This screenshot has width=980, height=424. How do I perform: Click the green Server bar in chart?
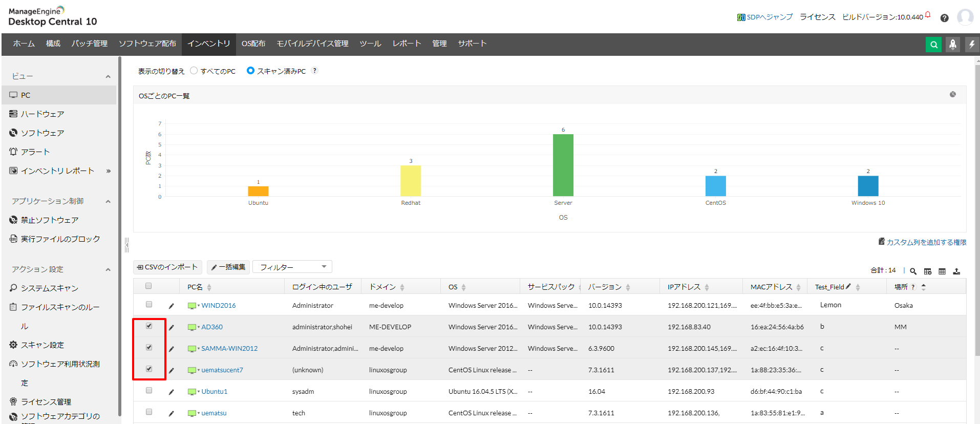pos(563,165)
